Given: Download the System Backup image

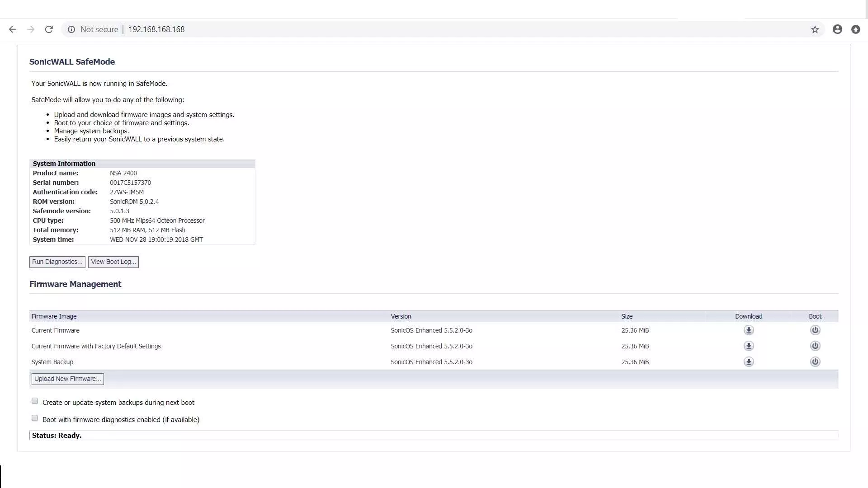Looking at the screenshot, I should pyautogui.click(x=749, y=362).
